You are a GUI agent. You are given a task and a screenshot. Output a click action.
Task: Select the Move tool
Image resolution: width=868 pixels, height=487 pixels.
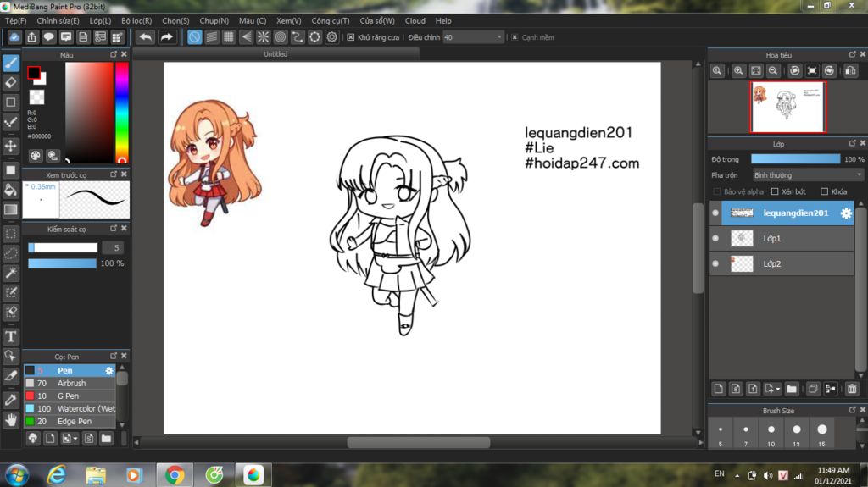click(10, 146)
